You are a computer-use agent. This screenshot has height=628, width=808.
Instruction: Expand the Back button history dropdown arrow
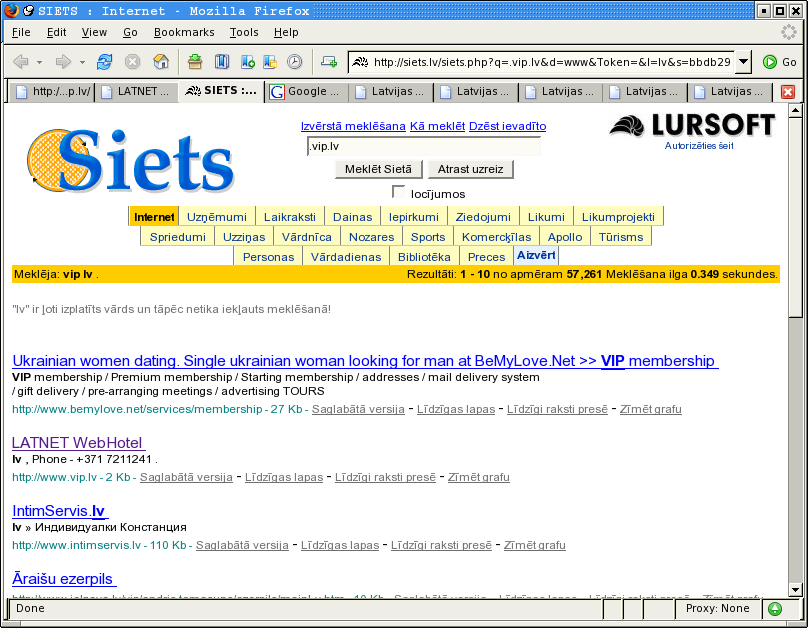39,62
